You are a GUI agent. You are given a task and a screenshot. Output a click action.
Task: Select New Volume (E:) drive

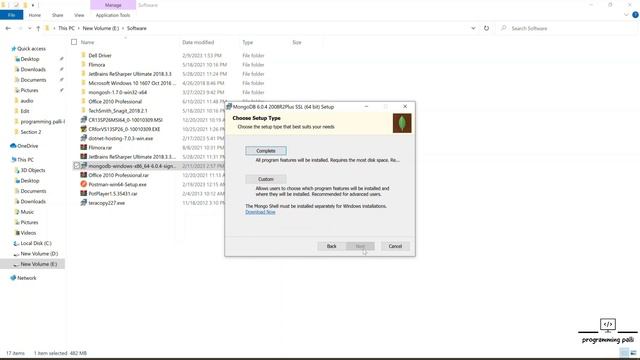pyautogui.click(x=39, y=264)
